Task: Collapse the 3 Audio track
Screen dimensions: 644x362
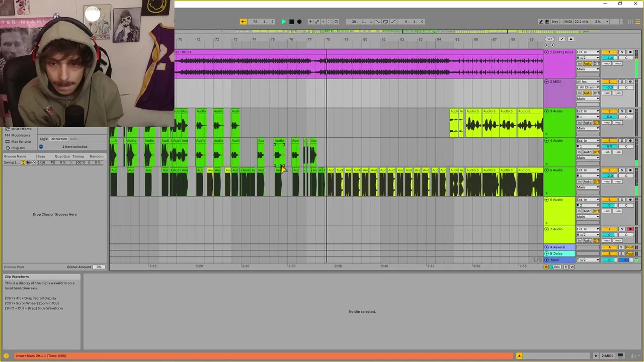Action: click(x=547, y=111)
